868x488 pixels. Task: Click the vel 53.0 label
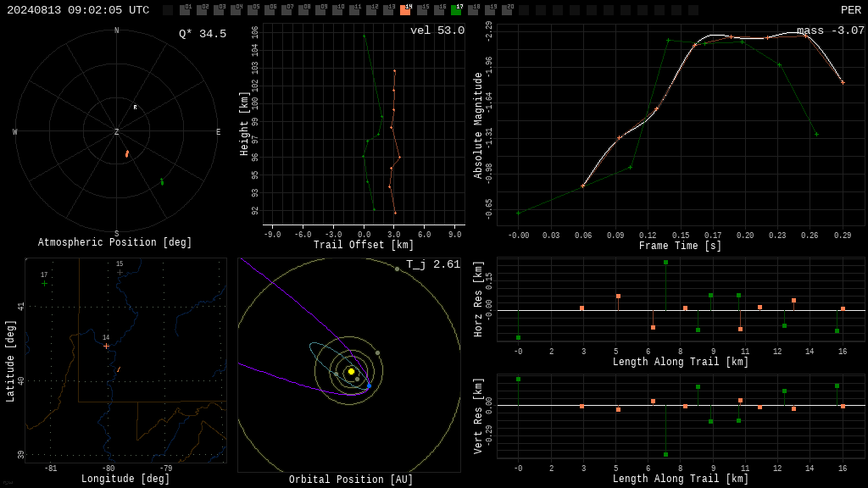coord(437,30)
